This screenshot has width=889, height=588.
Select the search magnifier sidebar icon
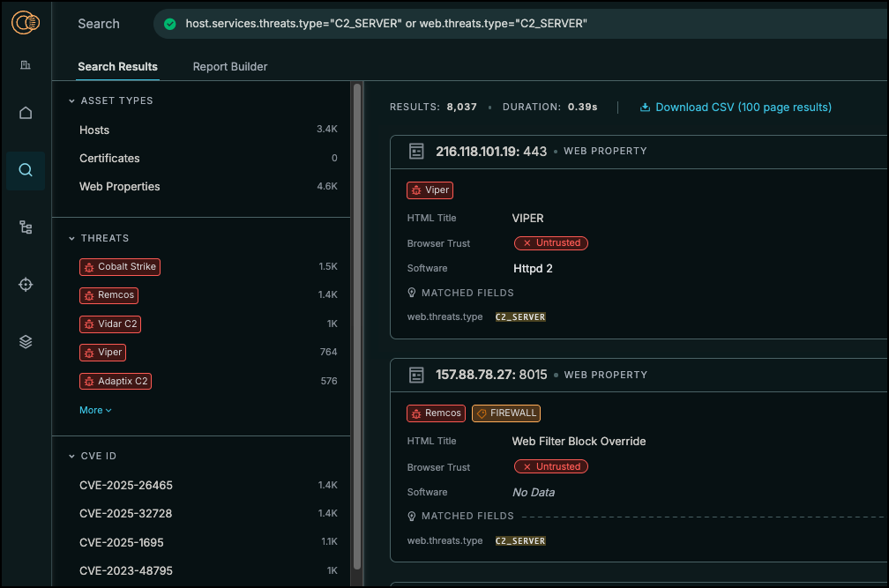[x=26, y=170]
